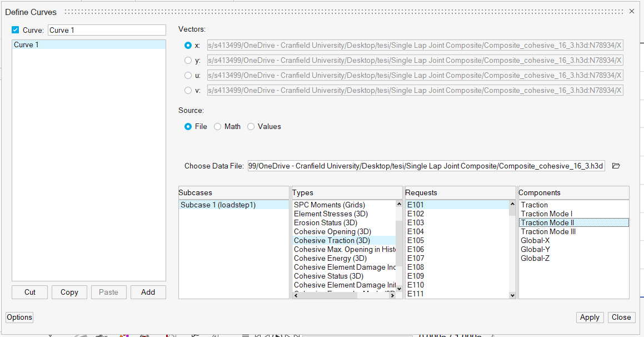Choose File as the source
Viewport: 644px width, 337px height.
(188, 127)
